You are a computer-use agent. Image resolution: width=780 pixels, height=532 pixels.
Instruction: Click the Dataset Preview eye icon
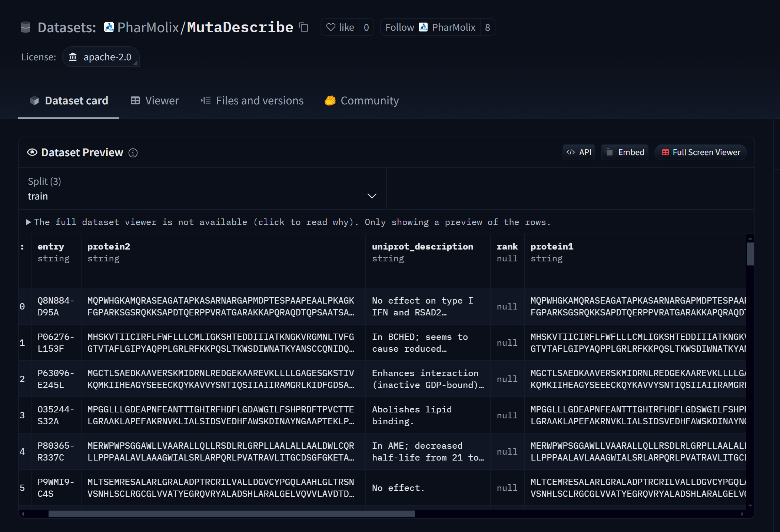32,153
